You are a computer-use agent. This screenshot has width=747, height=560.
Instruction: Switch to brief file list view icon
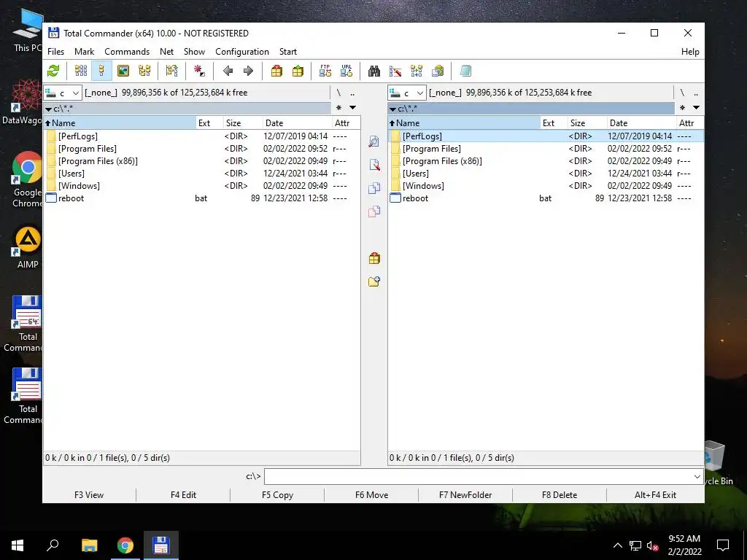[x=81, y=71]
